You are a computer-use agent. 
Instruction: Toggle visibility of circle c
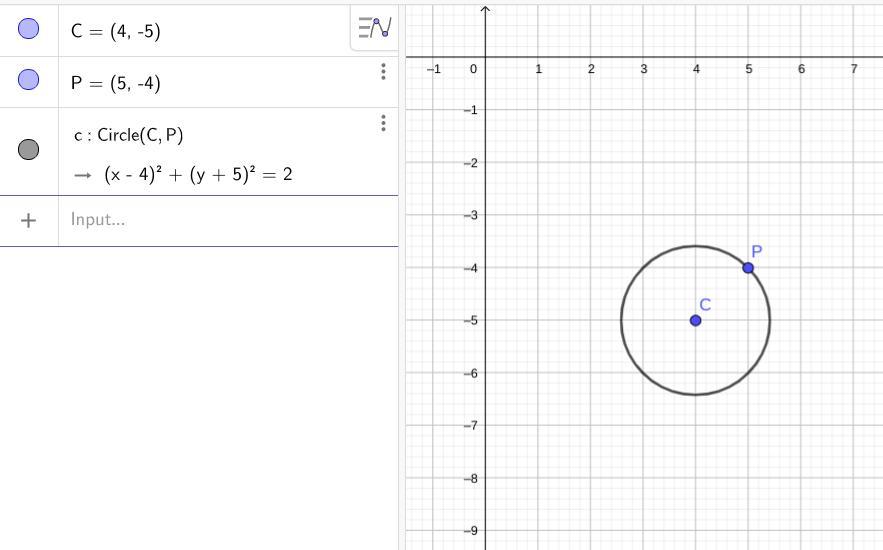28,149
